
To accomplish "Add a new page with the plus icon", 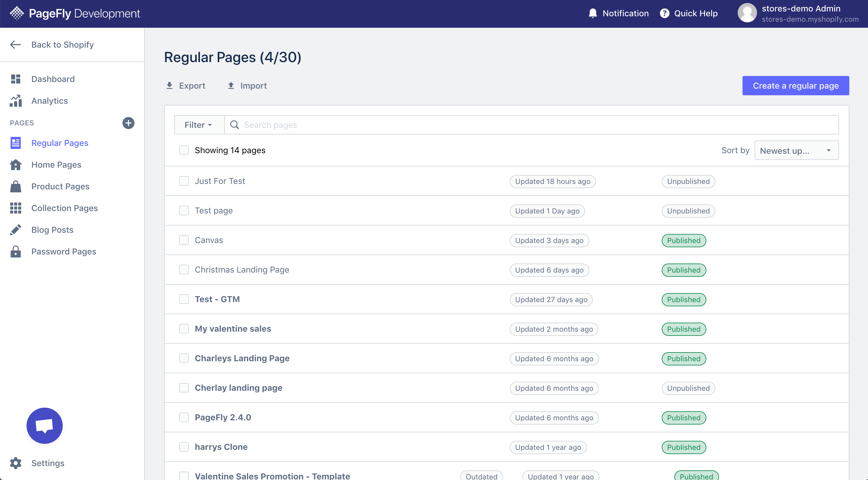I will (x=128, y=123).
